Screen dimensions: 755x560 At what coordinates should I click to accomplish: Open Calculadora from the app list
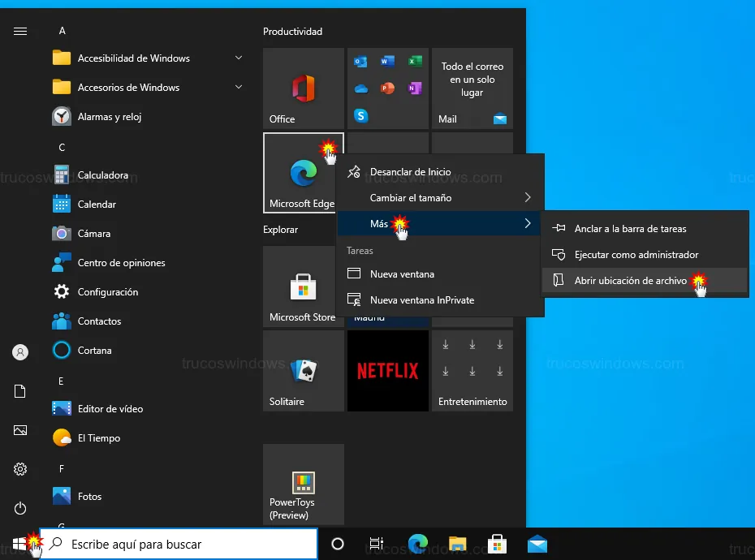coord(103,175)
